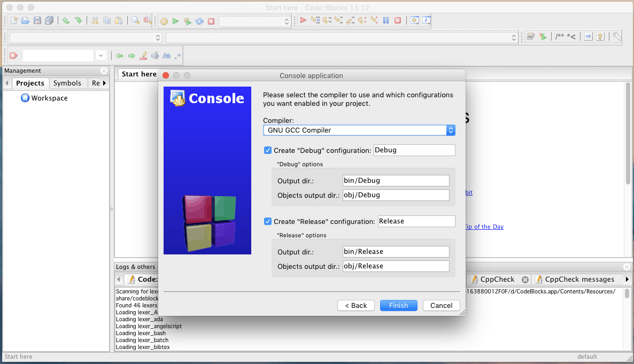Click the Find icon on the main toolbar
This screenshot has width=634, height=364.
[x=134, y=20]
